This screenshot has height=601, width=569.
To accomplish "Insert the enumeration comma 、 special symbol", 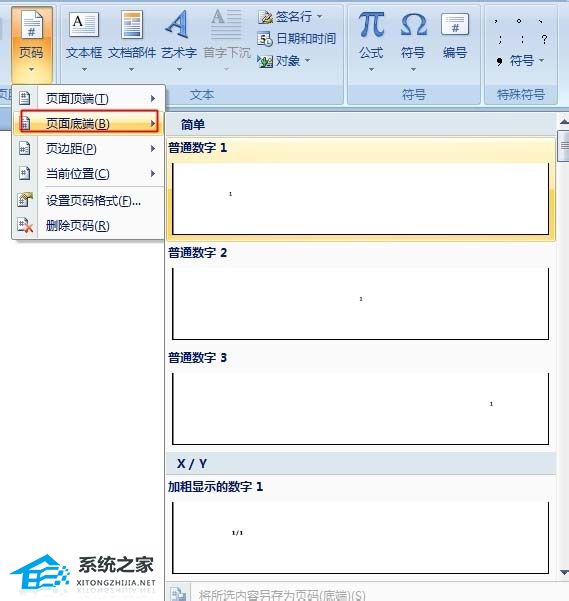I will tap(541, 21).
